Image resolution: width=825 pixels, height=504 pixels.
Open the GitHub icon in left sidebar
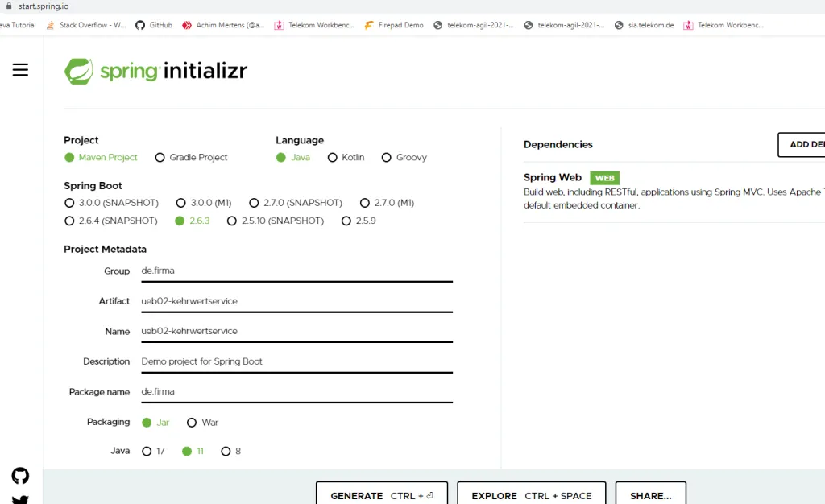tap(20, 476)
